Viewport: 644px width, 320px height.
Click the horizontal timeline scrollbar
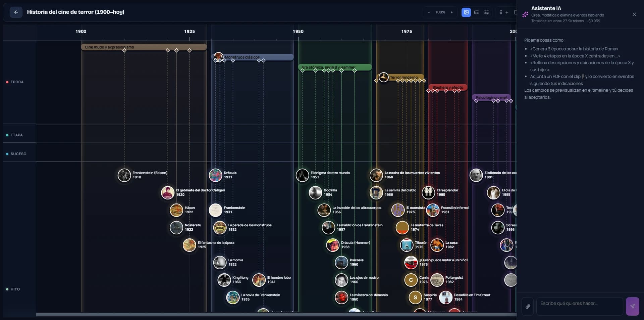276,315
